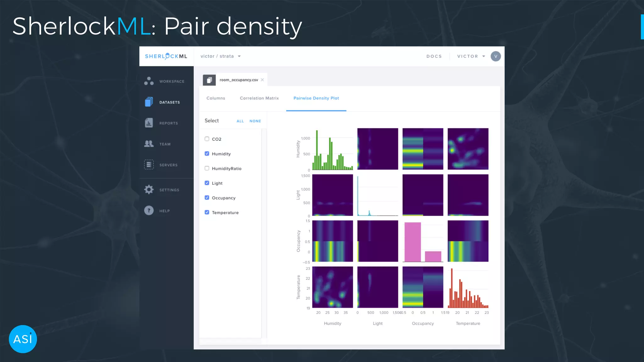Click the SERVERS sidebar label

(168, 165)
